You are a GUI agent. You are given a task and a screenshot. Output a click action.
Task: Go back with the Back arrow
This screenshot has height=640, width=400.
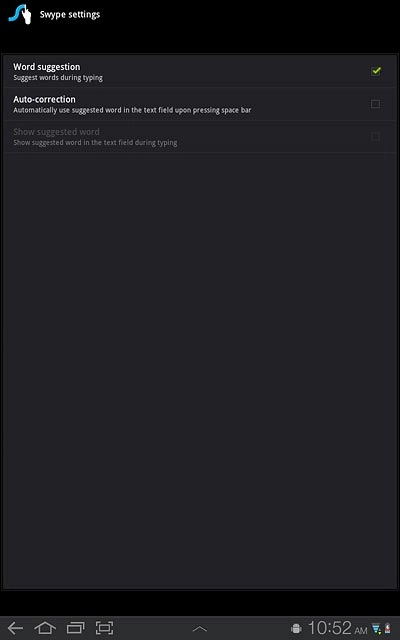click(x=16, y=628)
